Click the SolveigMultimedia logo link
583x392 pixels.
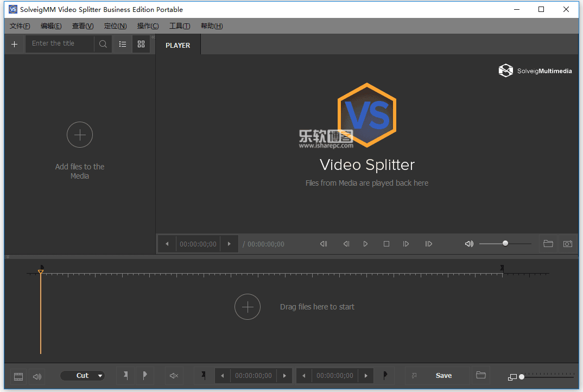(x=535, y=71)
